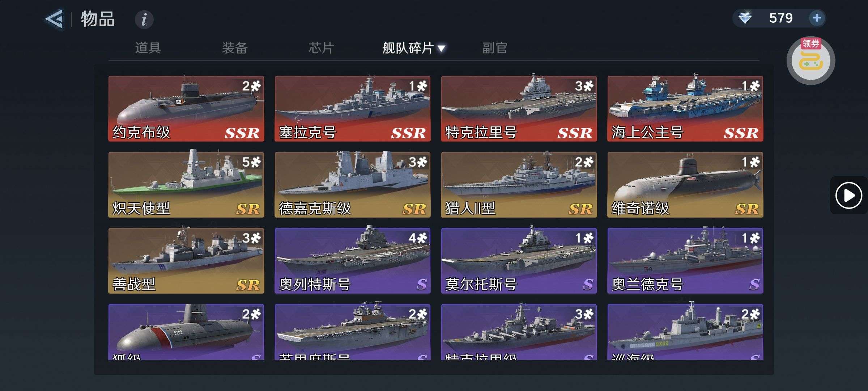Switch to the 装备 tab
The width and height of the screenshot is (868, 391).
[235, 48]
